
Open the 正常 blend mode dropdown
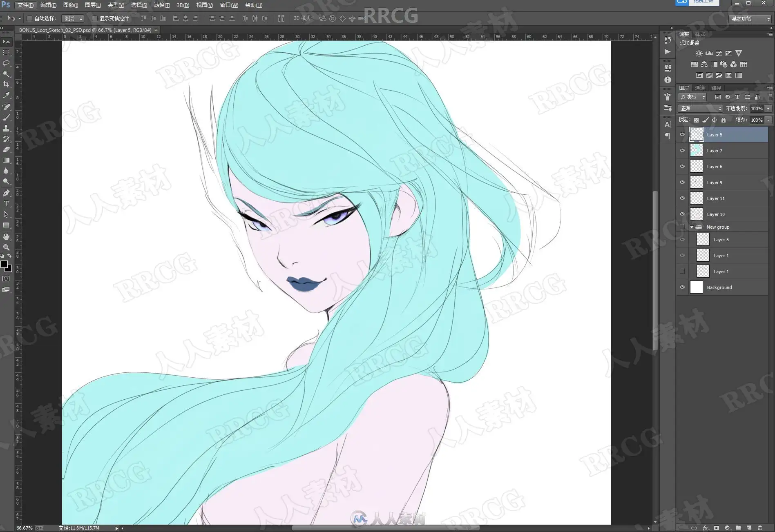tap(700, 109)
